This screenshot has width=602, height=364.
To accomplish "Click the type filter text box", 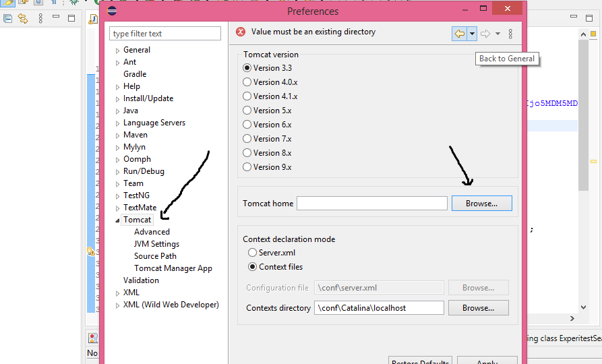I will (x=165, y=34).
